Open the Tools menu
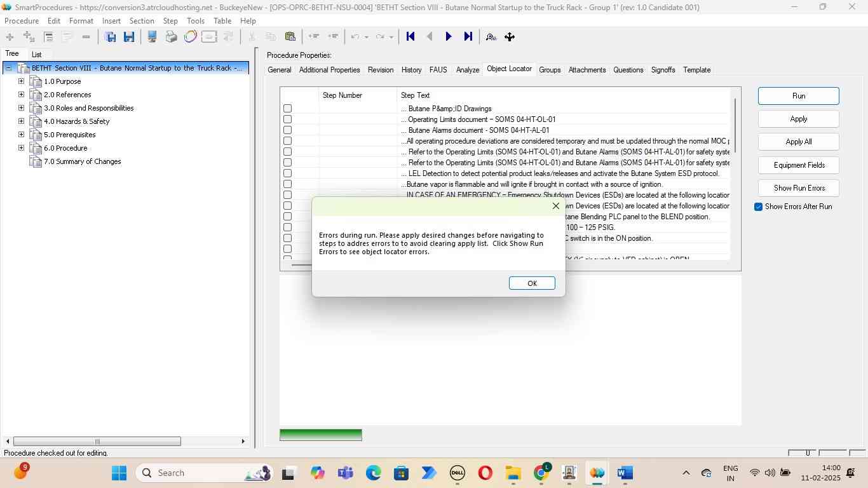This screenshot has height=488, width=868. (195, 21)
